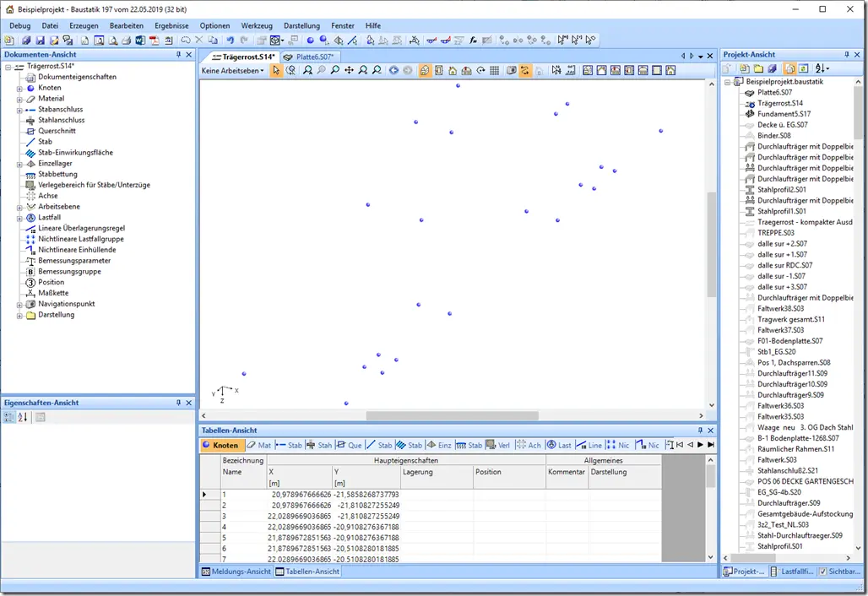
Task: Select the Mat table button
Action: [x=258, y=445]
